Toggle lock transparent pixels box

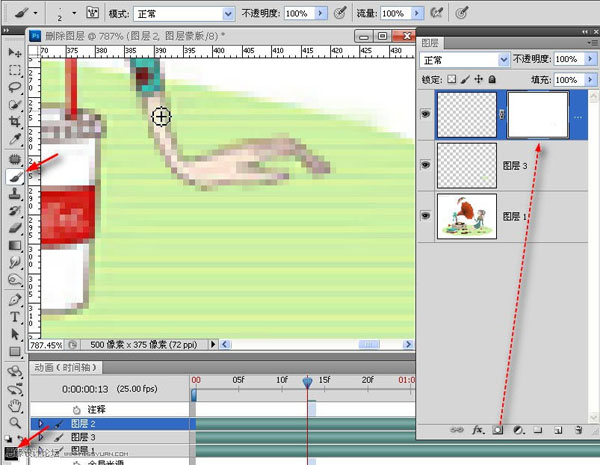451,79
